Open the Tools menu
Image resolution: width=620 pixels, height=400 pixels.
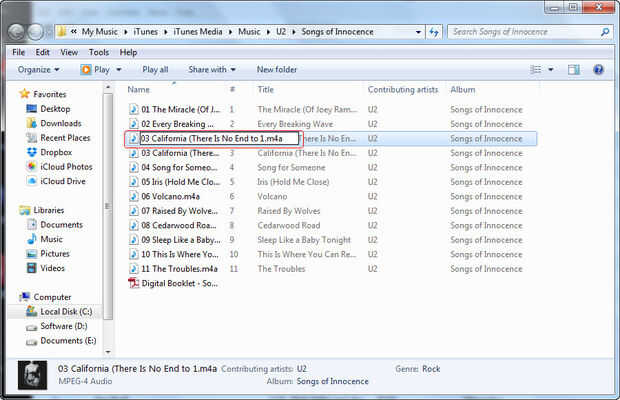tap(99, 52)
